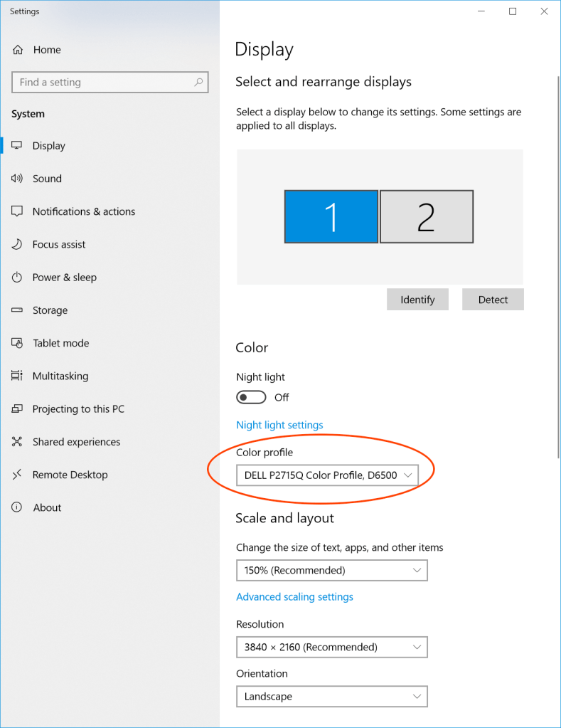Go to Projecting to this PC
Viewport: 561px width, 728px height.
tap(78, 409)
